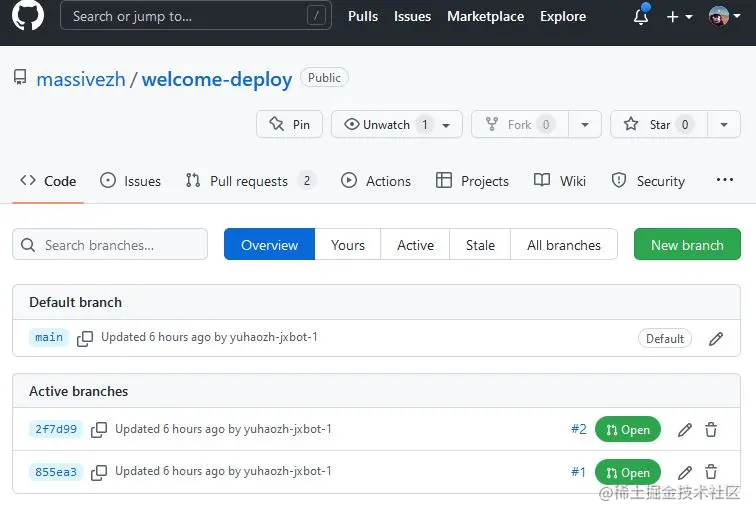Image resolution: width=756 pixels, height=517 pixels.
Task: Focus the 'Search or jump to' field
Action: pos(196,16)
